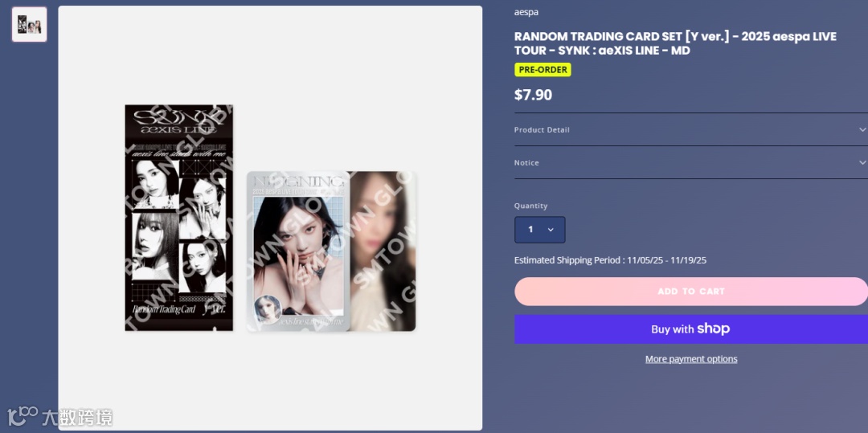Click the yellow PRE-ORDER badge
This screenshot has height=433, width=868.
(542, 70)
